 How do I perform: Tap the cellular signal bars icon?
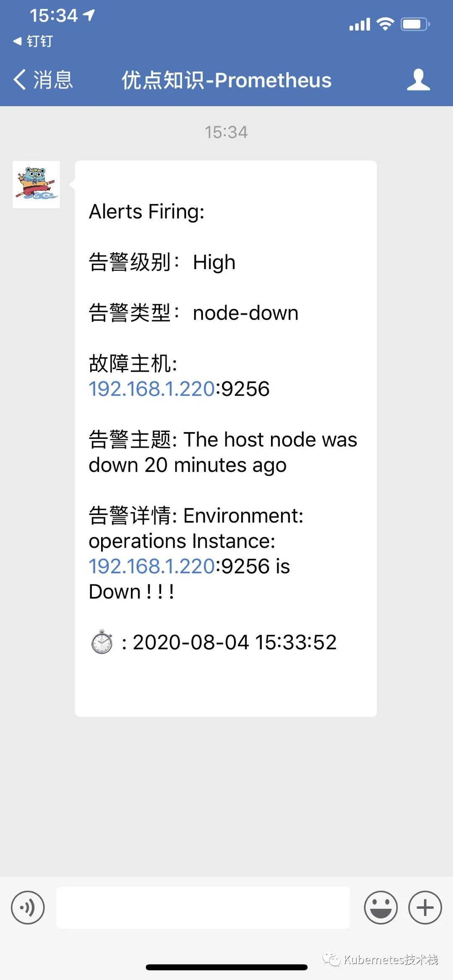(x=359, y=24)
